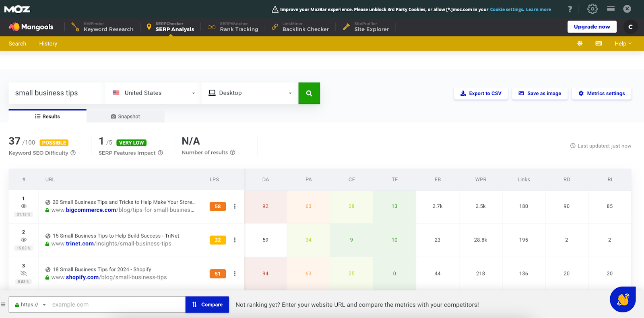Screen dimensions: 644x318
Task: Click the Moz logo in MozBar
Action: click(x=17, y=9)
